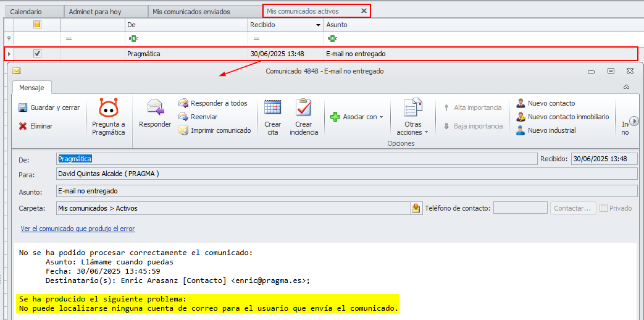644x320 pixels.
Task: Click the De field with Pragmática
Action: coord(296,159)
